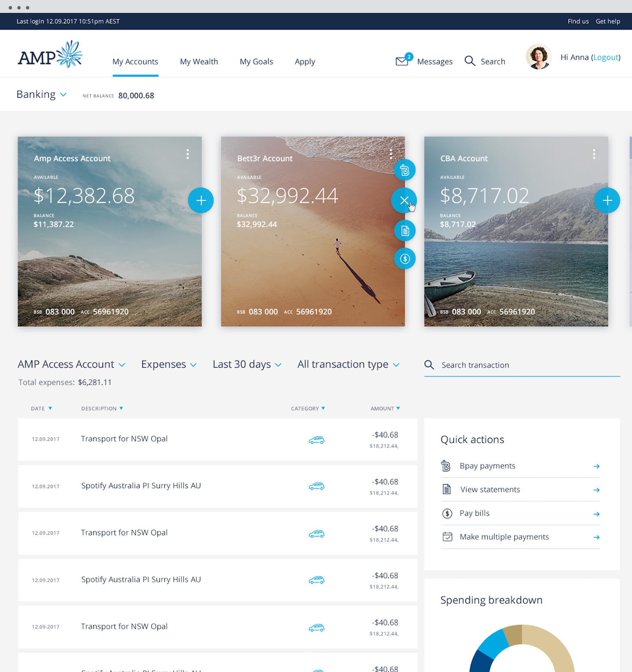Open the Amp Access Account options menu

188,154
